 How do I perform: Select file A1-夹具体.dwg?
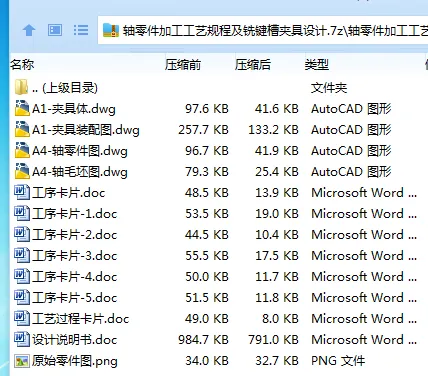click(74, 109)
